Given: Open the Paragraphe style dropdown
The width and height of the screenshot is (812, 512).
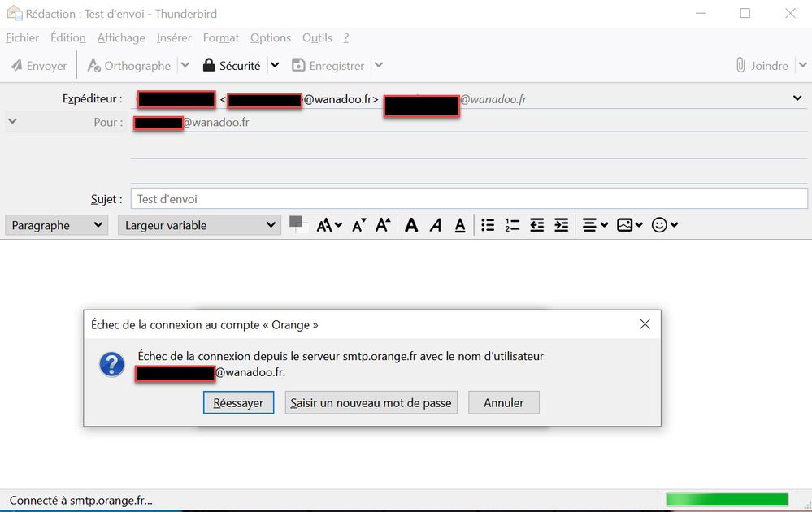Looking at the screenshot, I should pos(55,225).
